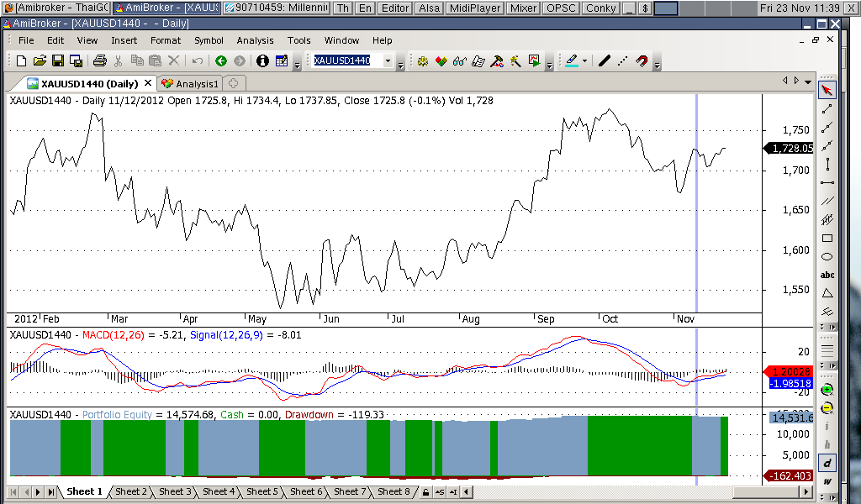Image resolution: width=861 pixels, height=504 pixels.
Task: Select the trend line drawing tool
Action: (x=827, y=108)
